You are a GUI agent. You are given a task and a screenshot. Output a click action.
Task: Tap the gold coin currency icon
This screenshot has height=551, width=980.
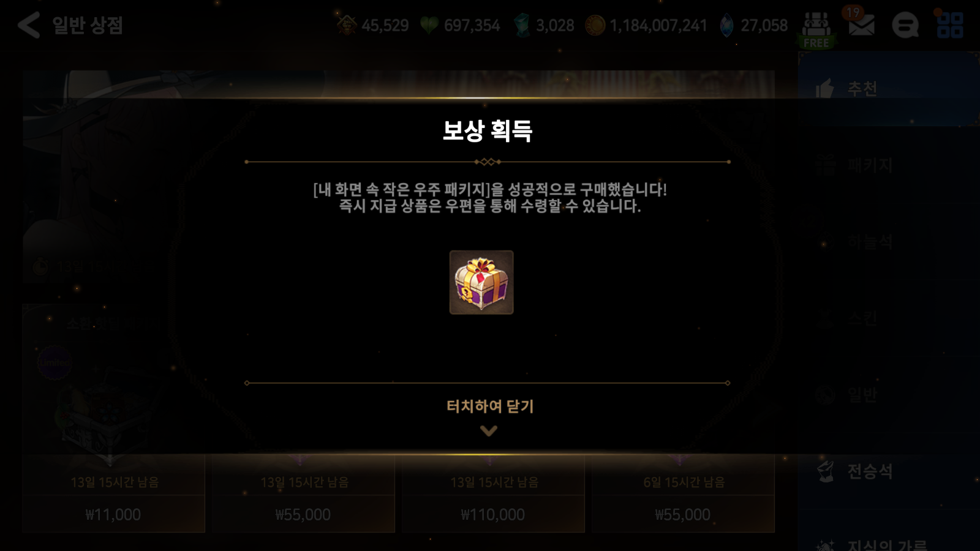tap(595, 25)
